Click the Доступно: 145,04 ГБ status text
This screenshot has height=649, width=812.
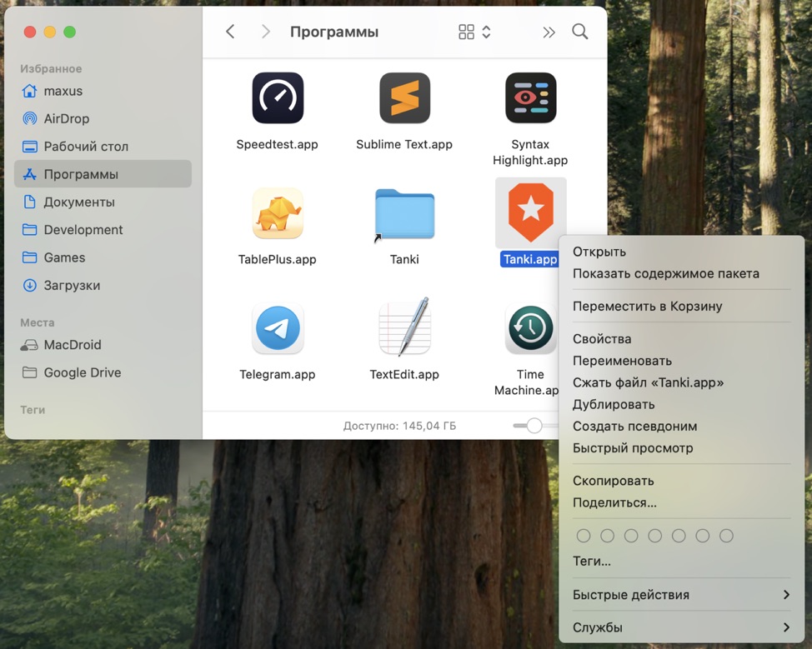[x=400, y=426]
